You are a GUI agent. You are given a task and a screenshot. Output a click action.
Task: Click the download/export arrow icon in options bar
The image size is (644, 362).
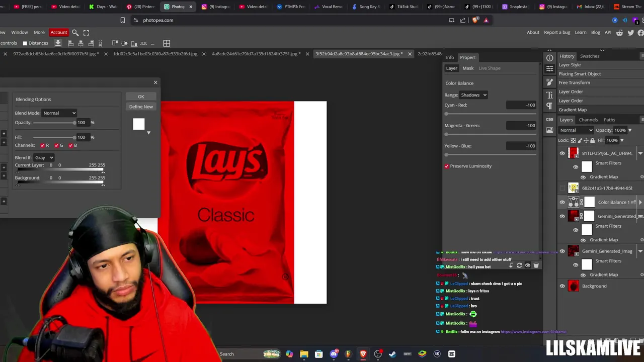click(58, 43)
